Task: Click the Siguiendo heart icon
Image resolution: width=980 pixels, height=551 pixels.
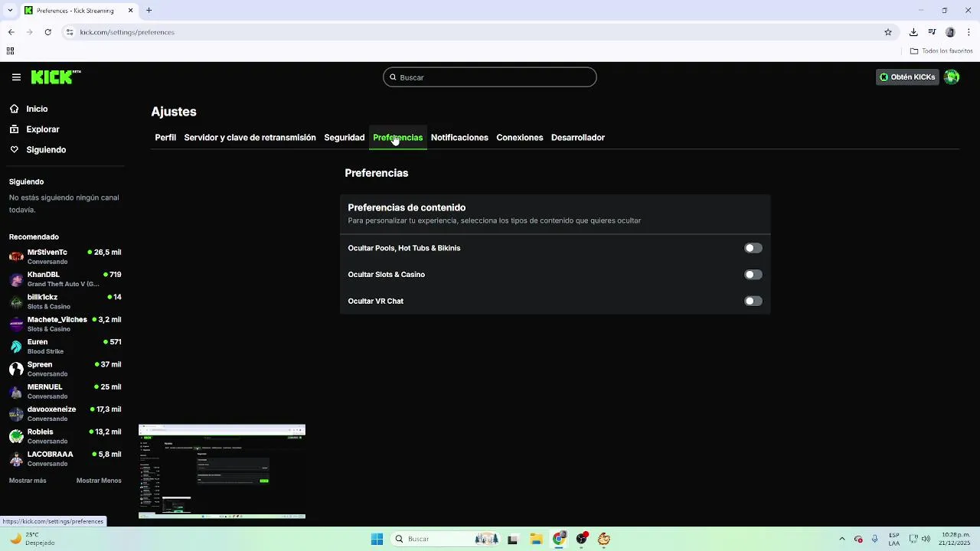Action: (x=15, y=150)
